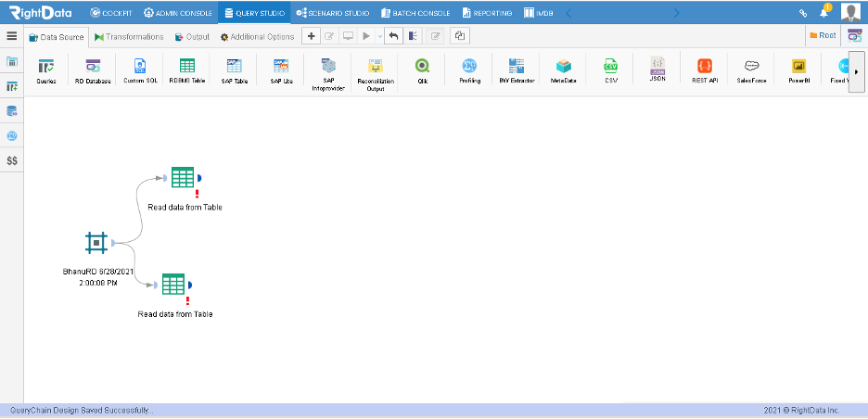
Task: Choose the SAP Lite source
Action: pos(281,70)
